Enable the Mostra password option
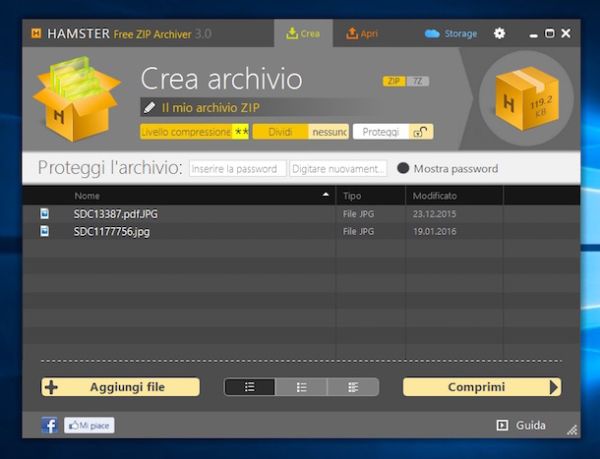This screenshot has width=600, height=459. coord(404,168)
